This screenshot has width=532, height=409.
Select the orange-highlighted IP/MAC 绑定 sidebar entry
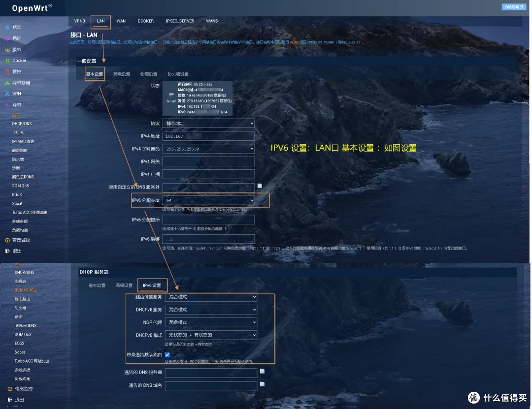pos(26,290)
